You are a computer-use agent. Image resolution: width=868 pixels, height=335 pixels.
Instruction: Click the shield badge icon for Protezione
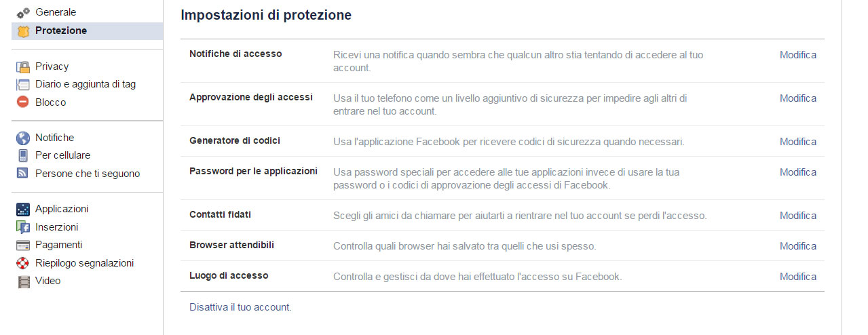pyautogui.click(x=24, y=31)
